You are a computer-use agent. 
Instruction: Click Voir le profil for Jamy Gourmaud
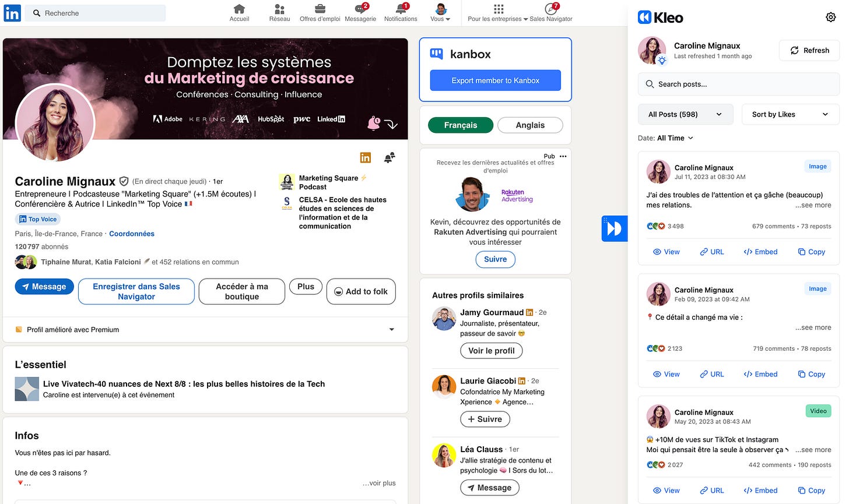tap(492, 351)
